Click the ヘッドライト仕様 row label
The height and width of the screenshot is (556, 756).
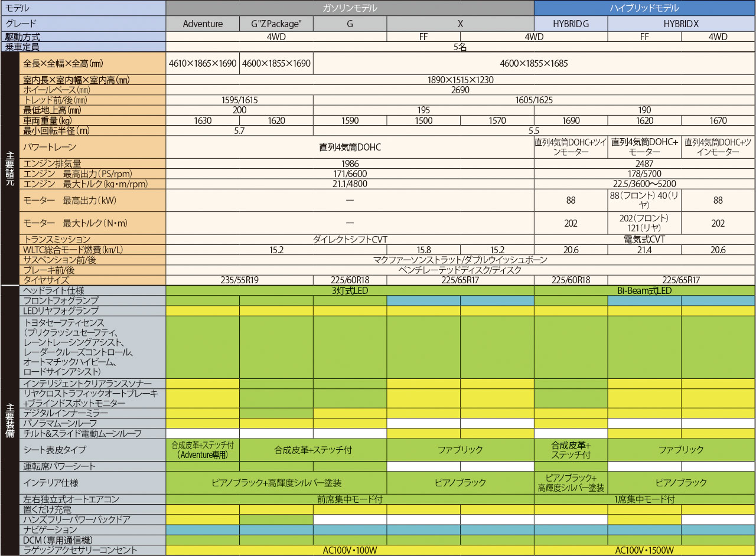click(x=93, y=290)
